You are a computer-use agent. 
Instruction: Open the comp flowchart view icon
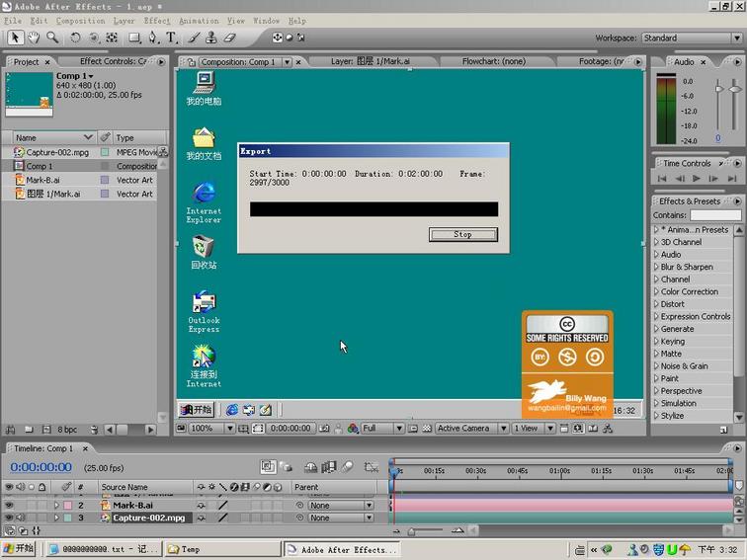[608, 429]
